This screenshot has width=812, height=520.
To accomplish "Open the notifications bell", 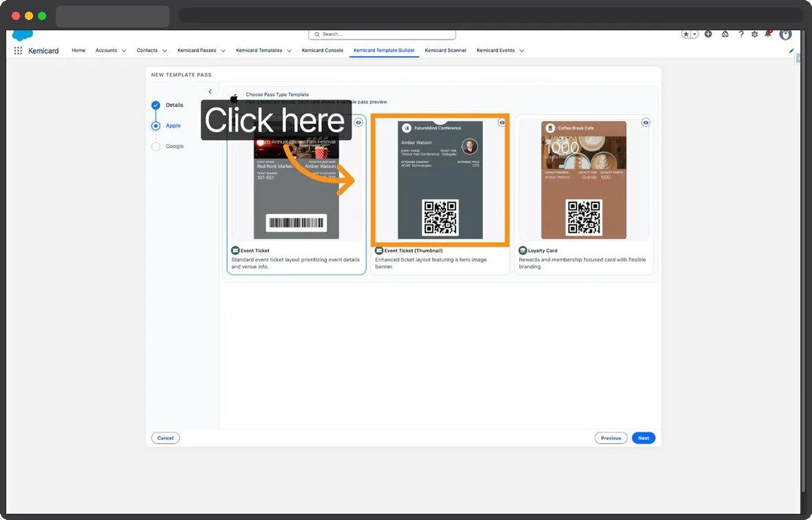I will click(x=768, y=34).
